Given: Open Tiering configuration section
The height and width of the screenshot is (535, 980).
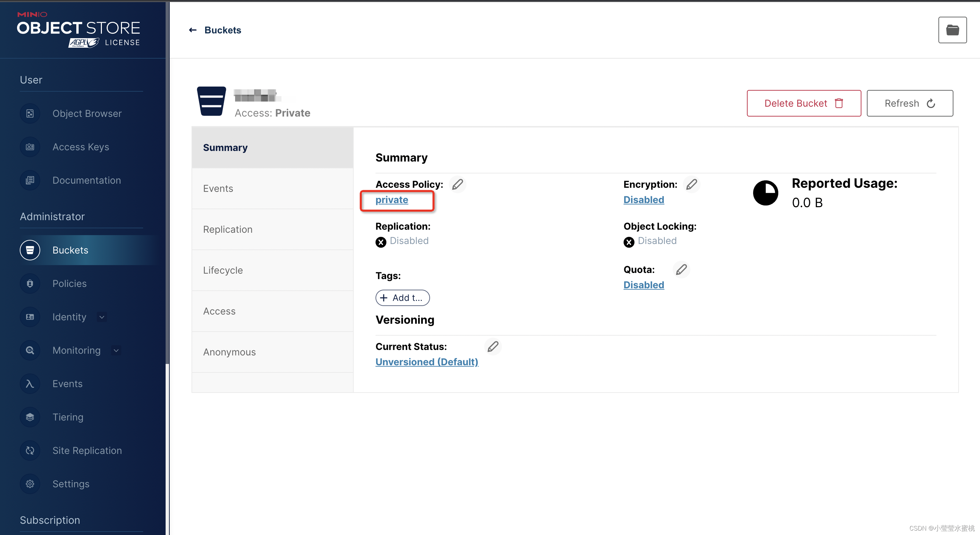Looking at the screenshot, I should click(68, 416).
